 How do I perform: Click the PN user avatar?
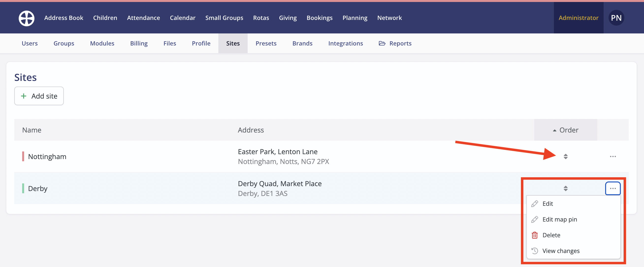(x=616, y=18)
